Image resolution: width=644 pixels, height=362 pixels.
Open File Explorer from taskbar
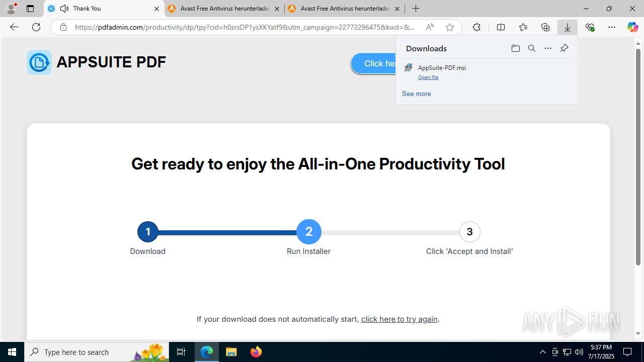click(231, 352)
